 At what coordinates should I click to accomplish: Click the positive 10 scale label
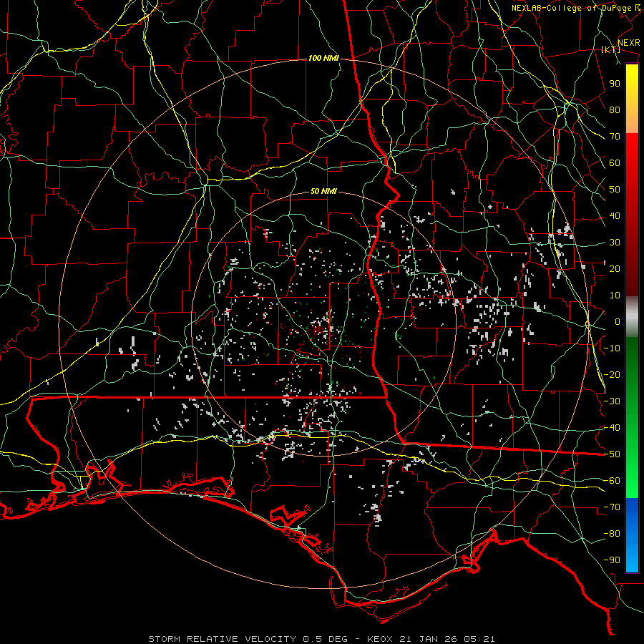coord(615,296)
